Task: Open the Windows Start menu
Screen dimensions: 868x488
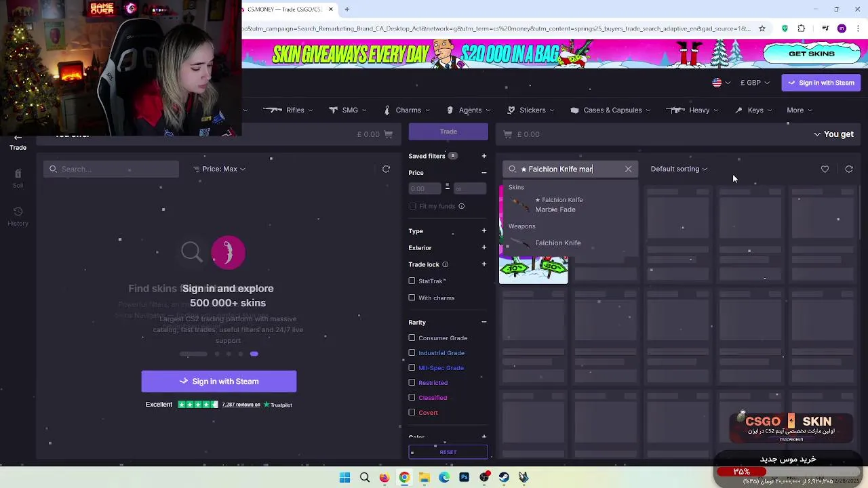Action: coord(344,477)
